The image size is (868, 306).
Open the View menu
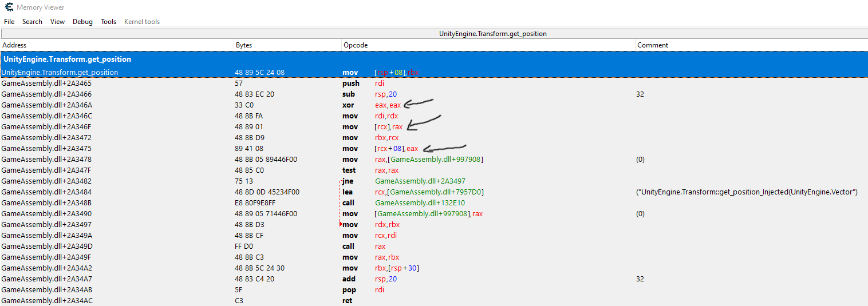coord(57,22)
